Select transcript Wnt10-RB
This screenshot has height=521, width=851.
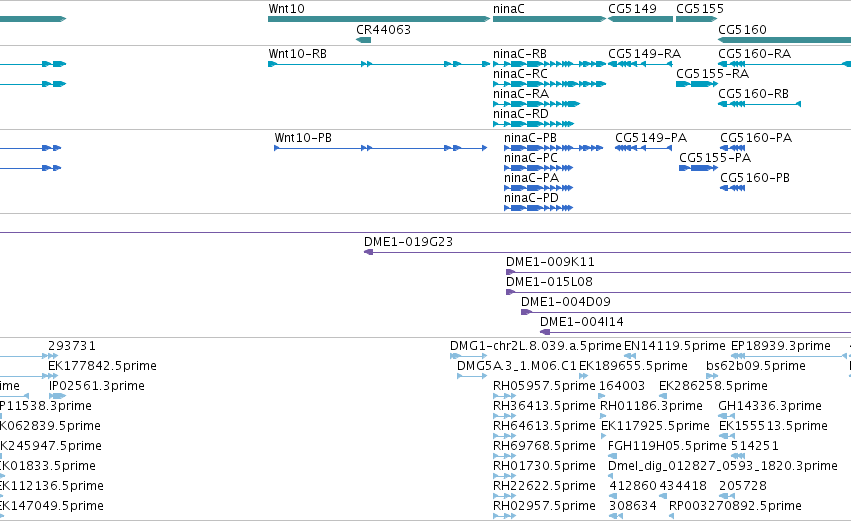tap(379, 64)
